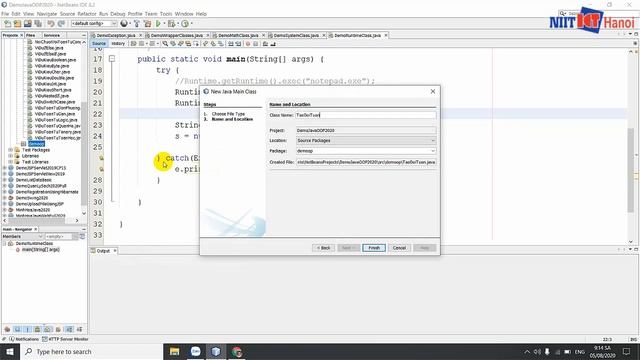Close the DemoRuntimeClass.java tab

pyautogui.click(x=386, y=36)
